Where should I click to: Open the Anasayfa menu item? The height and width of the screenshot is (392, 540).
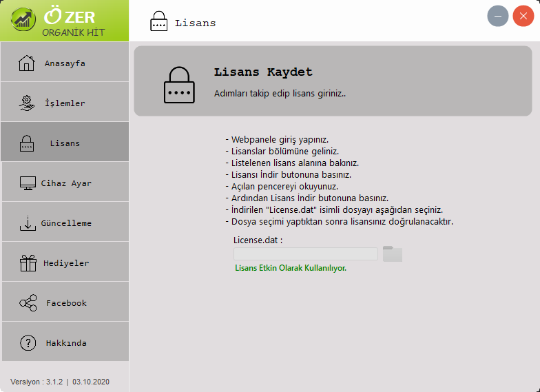(65, 62)
